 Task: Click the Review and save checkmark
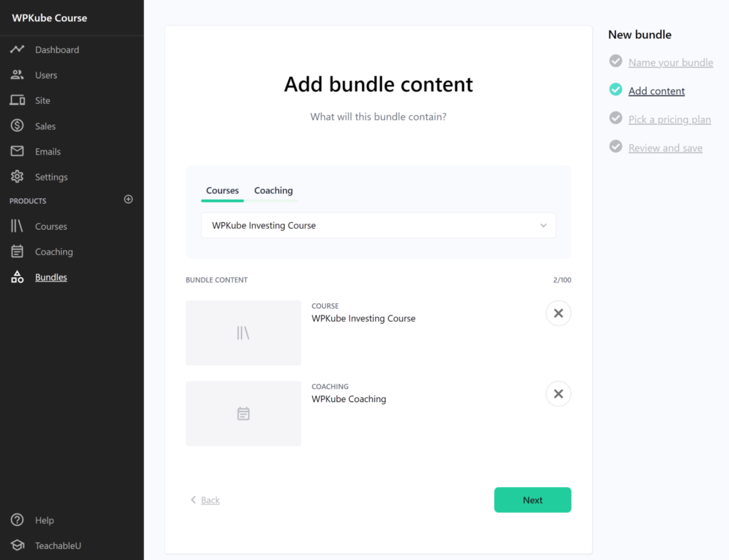[x=616, y=146]
